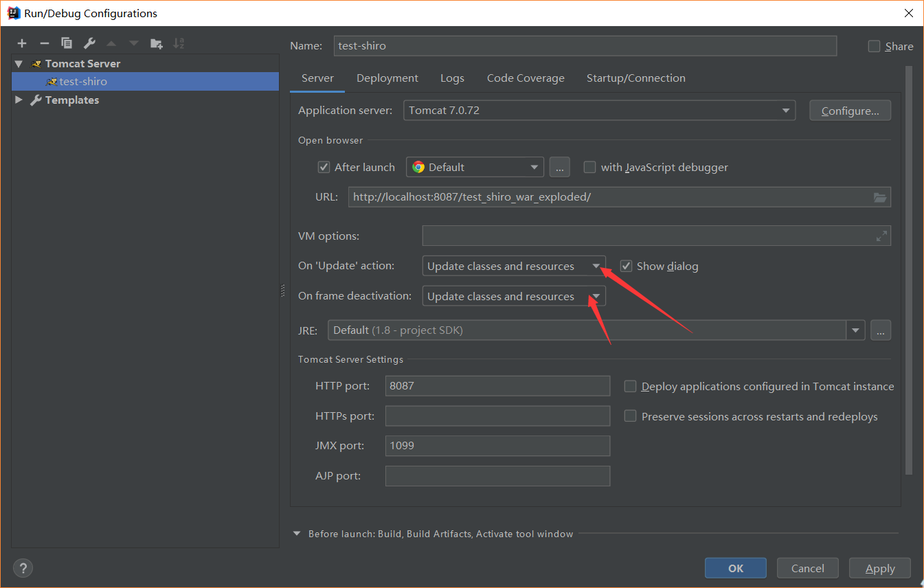The image size is (924, 588).
Task: Switch to the Logs tab
Action: coord(452,78)
